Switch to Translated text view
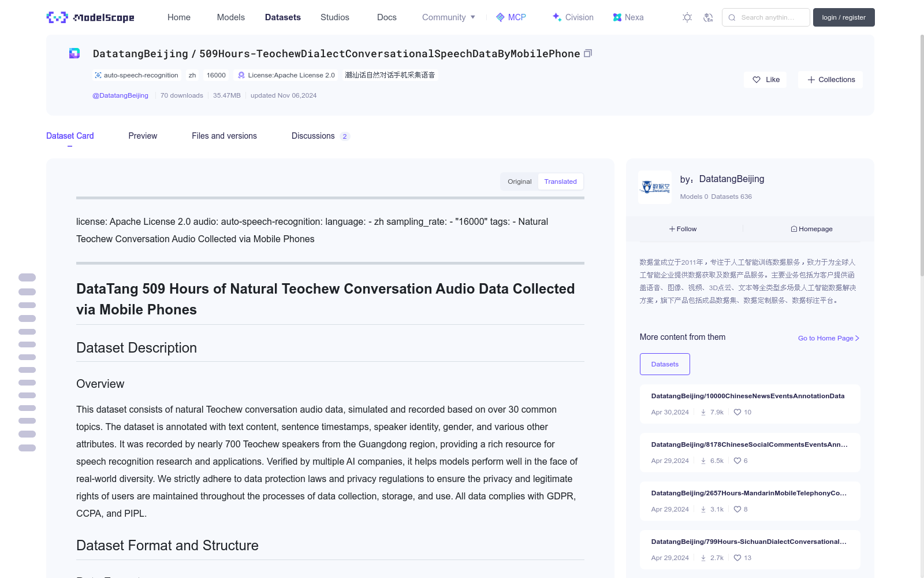The image size is (924, 578). [x=560, y=181]
